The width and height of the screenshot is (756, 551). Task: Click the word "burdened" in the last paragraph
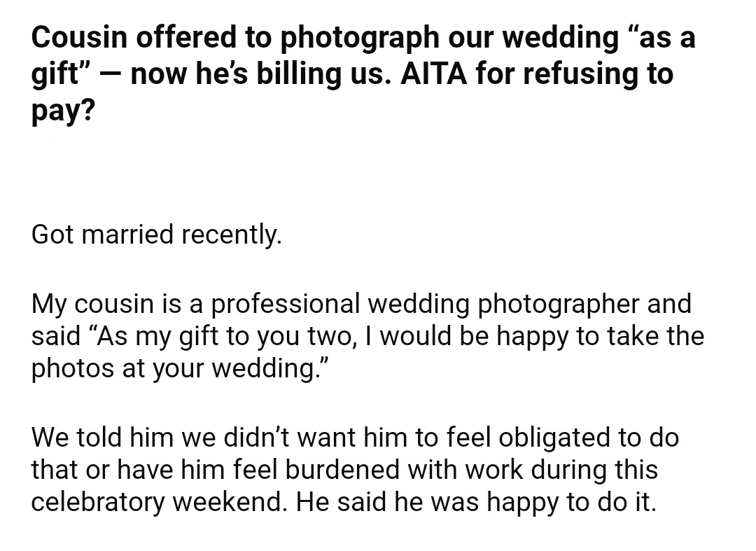pyautogui.click(x=342, y=470)
